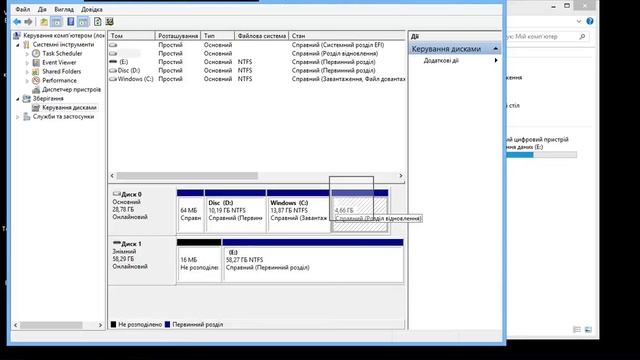Expand the Shared Folders node
The image size is (640, 360).
(x=27, y=72)
